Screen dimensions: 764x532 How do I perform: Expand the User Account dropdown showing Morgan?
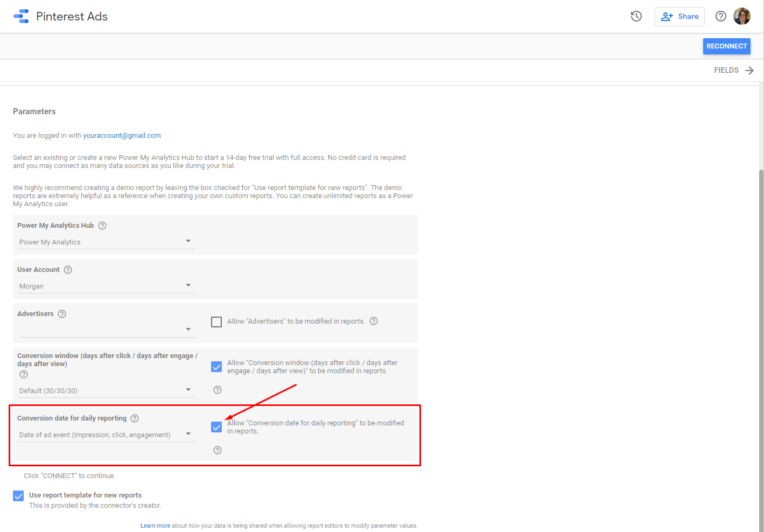(106, 286)
